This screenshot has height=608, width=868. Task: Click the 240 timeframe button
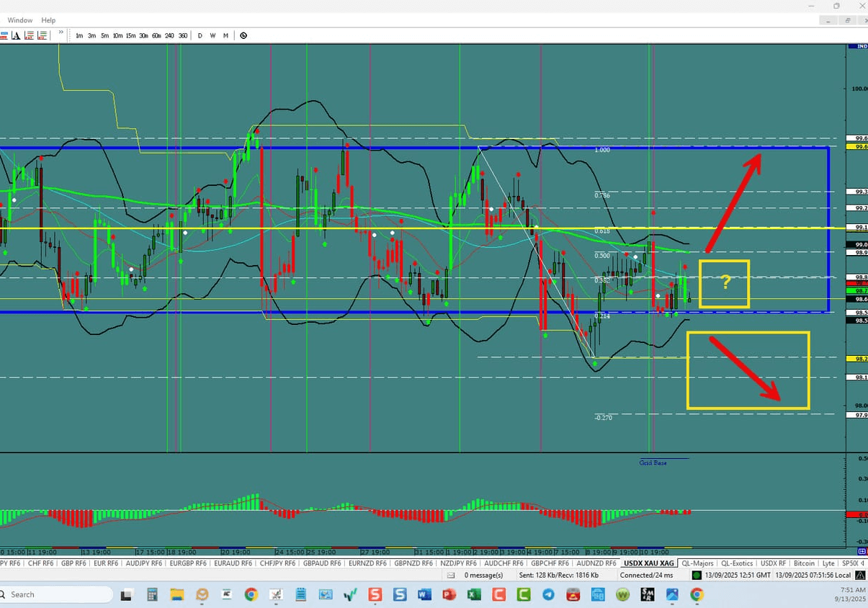click(x=170, y=35)
